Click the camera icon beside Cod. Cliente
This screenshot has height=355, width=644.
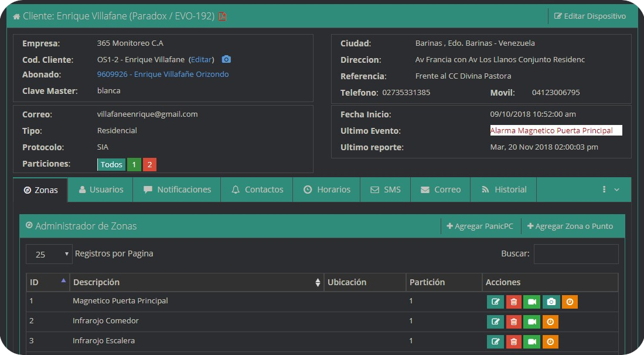[x=226, y=59]
